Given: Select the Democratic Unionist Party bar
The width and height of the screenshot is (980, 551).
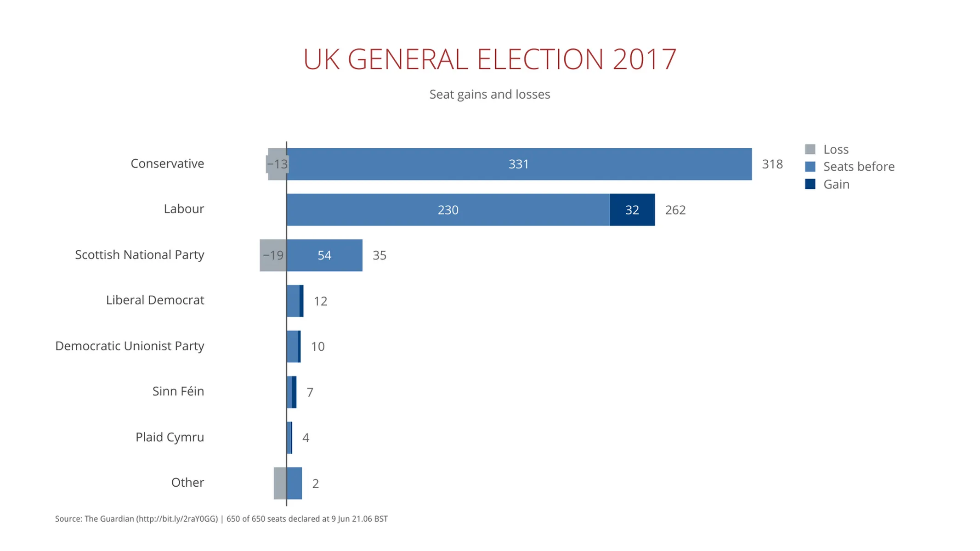Looking at the screenshot, I should (x=292, y=347).
